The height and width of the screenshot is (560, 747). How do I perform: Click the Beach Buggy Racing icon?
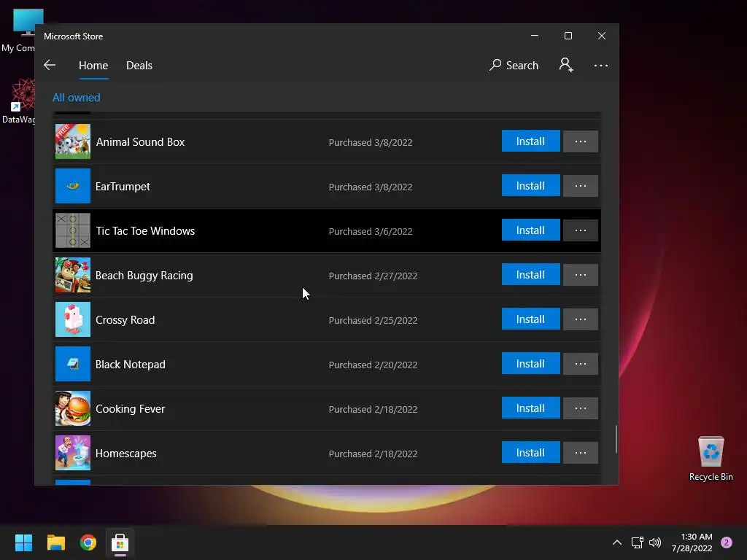(73, 275)
